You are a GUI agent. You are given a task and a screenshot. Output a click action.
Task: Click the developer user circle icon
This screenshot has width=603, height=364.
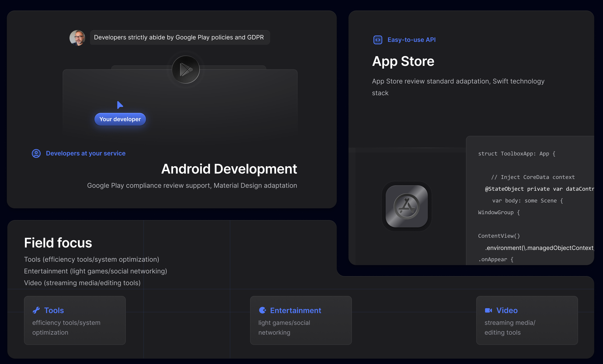click(x=36, y=153)
